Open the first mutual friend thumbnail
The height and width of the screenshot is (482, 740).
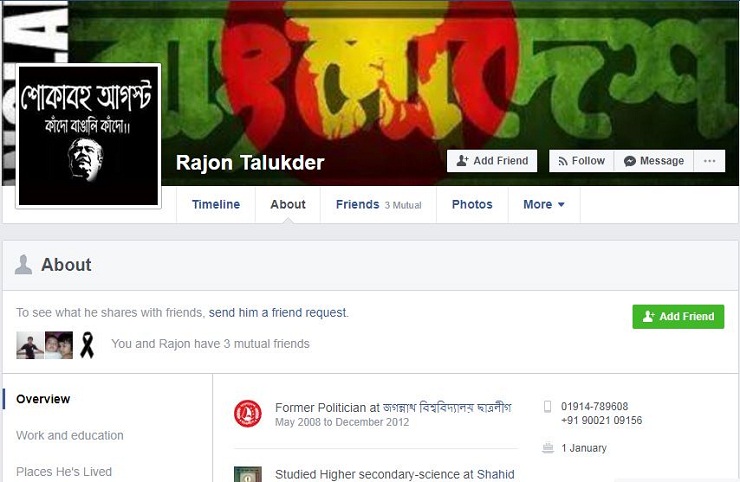coord(30,345)
